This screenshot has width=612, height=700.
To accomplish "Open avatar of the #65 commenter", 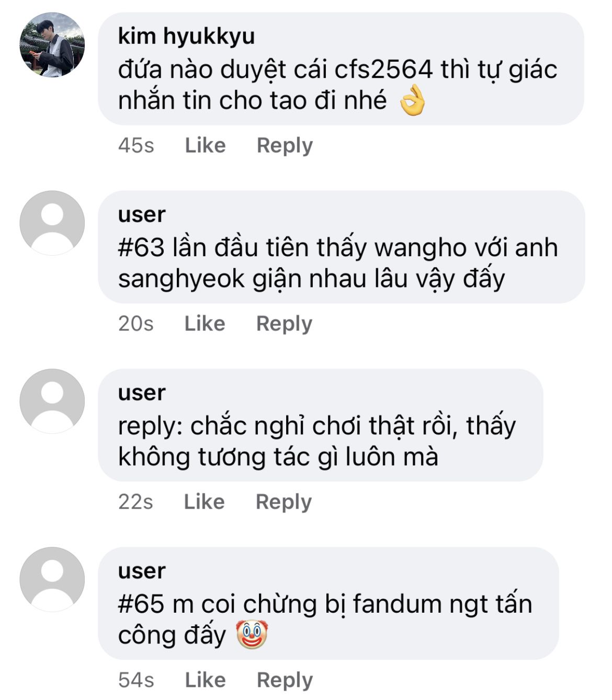I will click(x=52, y=579).
